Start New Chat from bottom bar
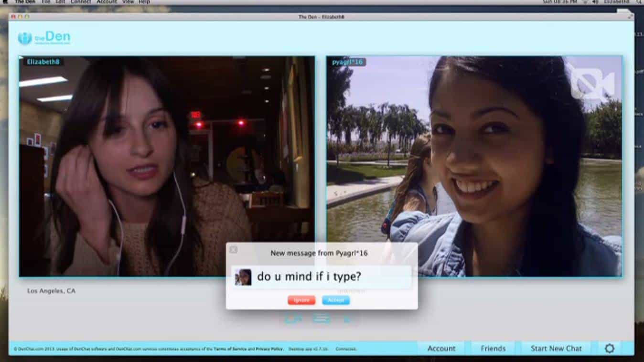 pos(556,348)
